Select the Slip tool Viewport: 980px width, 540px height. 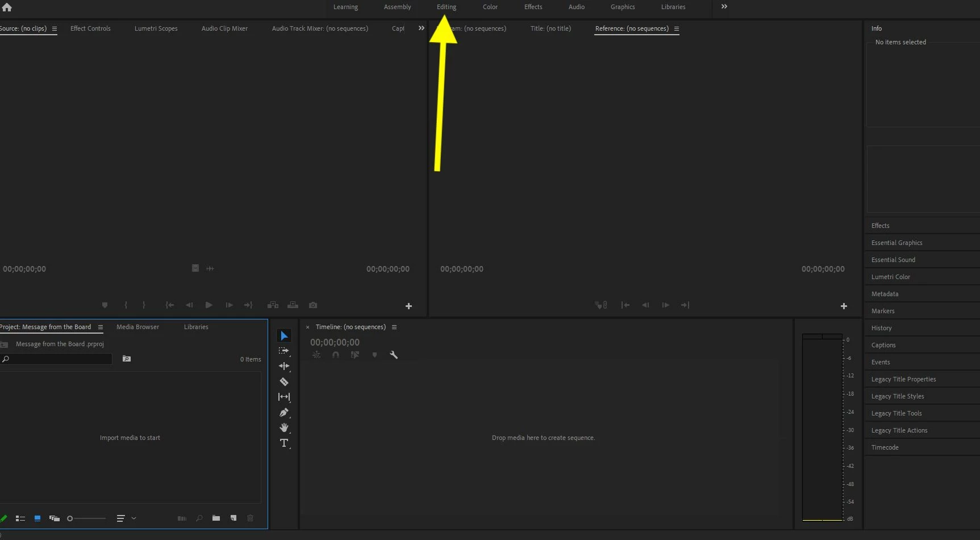click(284, 397)
